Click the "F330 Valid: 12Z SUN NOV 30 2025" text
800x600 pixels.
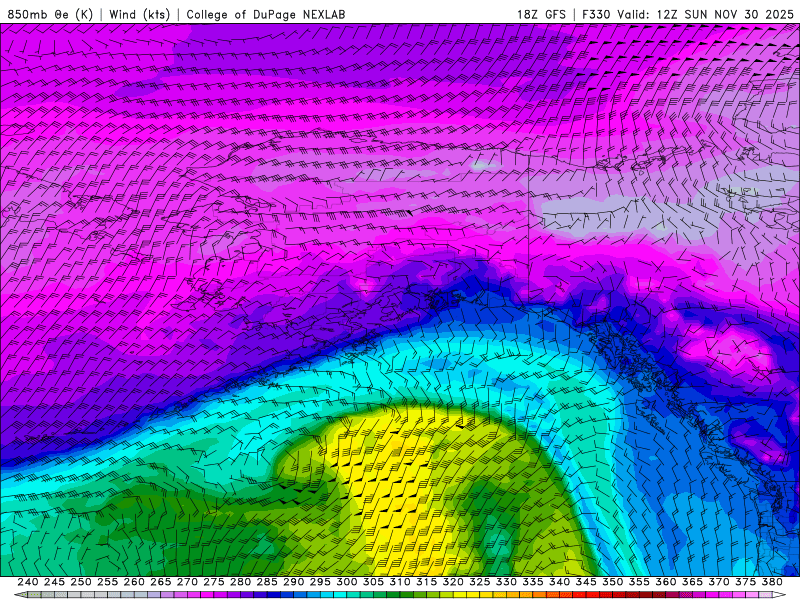pyautogui.click(x=688, y=14)
